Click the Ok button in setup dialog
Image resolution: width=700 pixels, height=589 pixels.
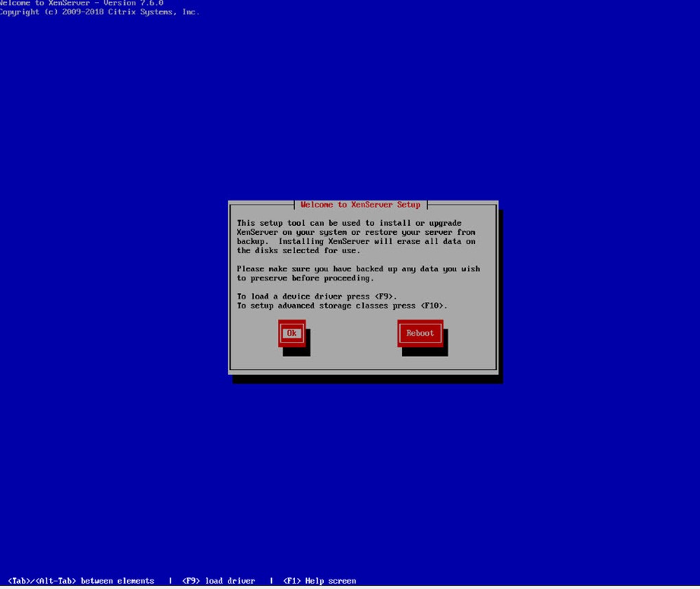(x=292, y=333)
